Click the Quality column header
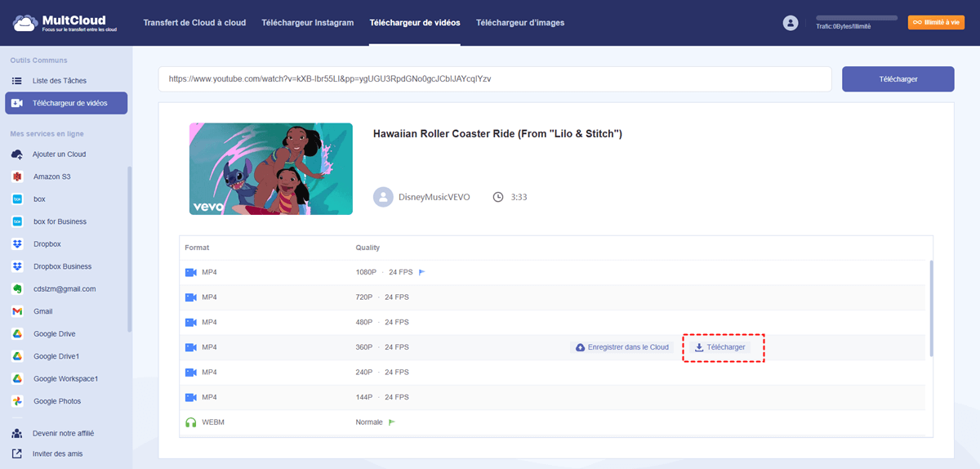Image resolution: width=980 pixels, height=469 pixels. click(x=367, y=248)
